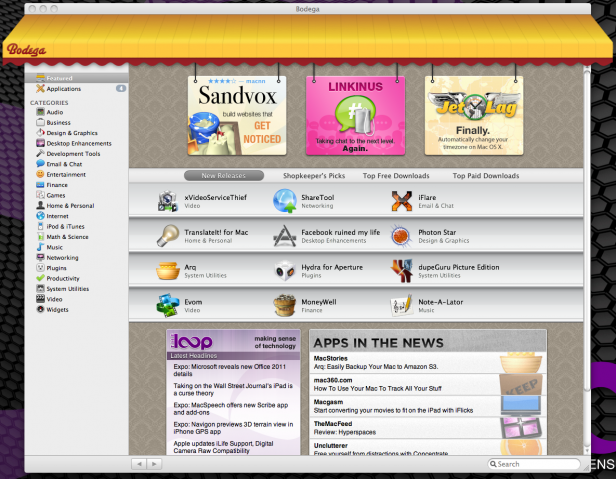Click the Music note icon
The width and height of the screenshot is (616, 479).
[40, 247]
